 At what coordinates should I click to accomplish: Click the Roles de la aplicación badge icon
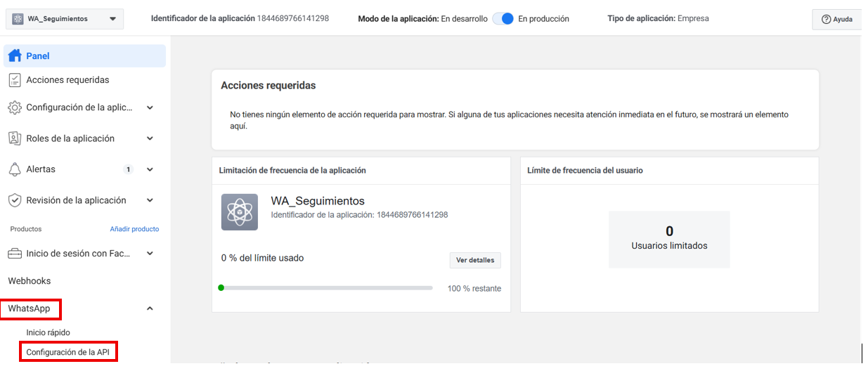click(15, 138)
